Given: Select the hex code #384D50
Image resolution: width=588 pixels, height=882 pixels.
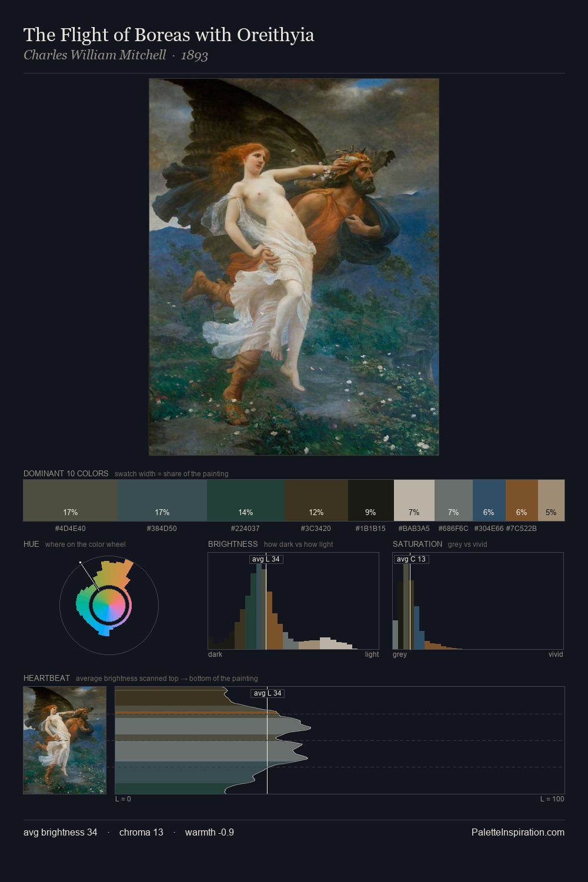Looking at the screenshot, I should 162,529.
